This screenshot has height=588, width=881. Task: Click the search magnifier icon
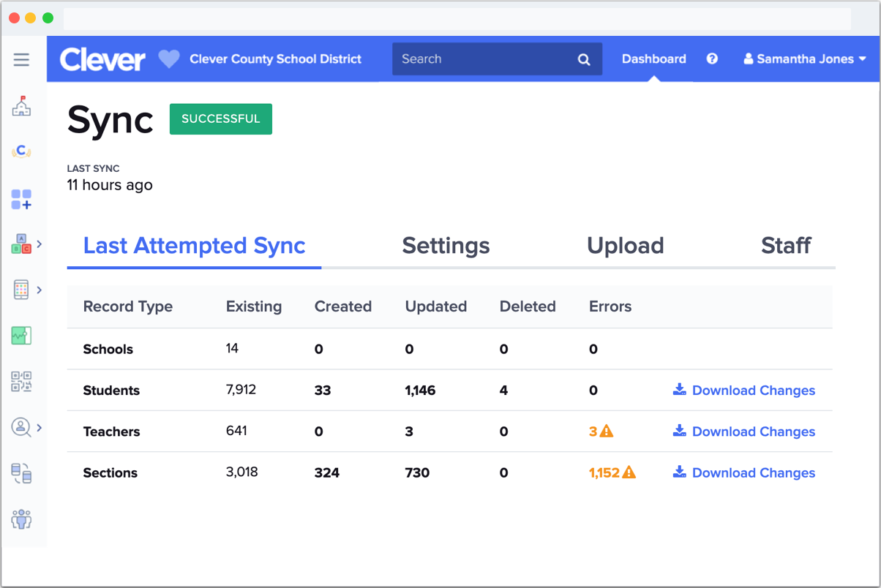pos(584,60)
